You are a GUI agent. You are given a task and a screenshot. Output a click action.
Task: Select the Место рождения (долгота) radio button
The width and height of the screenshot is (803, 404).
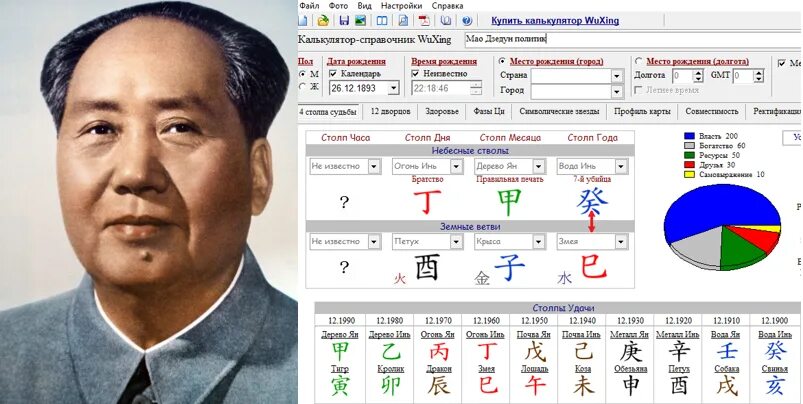click(639, 61)
